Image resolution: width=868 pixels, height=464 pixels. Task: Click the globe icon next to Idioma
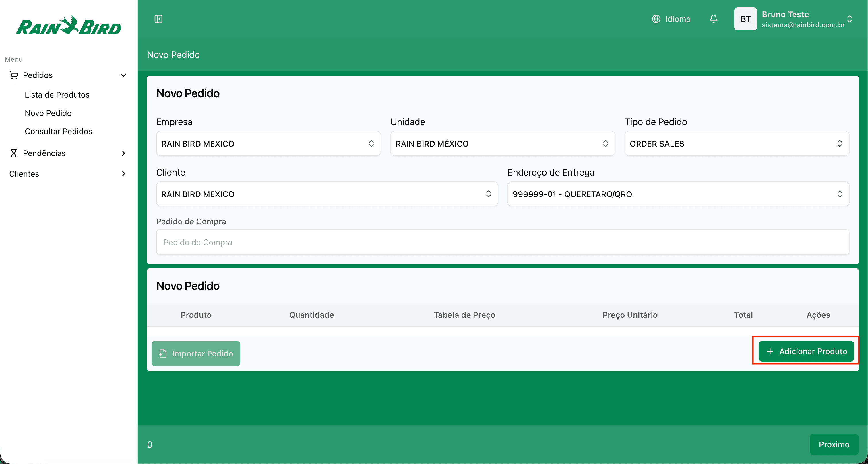pos(657,19)
